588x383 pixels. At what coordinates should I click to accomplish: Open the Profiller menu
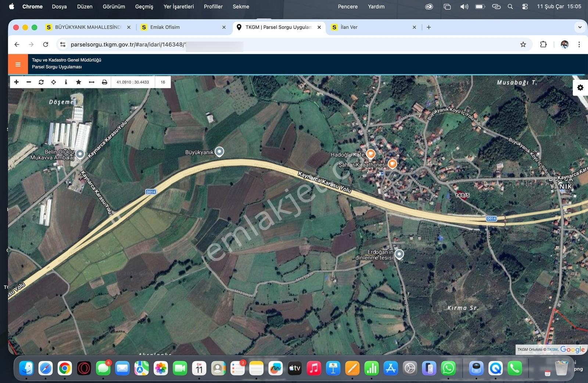(213, 7)
